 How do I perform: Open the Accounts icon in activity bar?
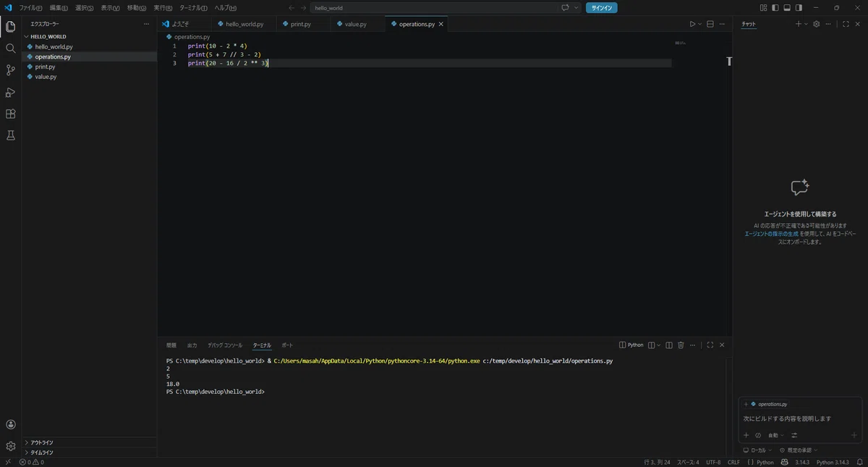click(x=10, y=425)
